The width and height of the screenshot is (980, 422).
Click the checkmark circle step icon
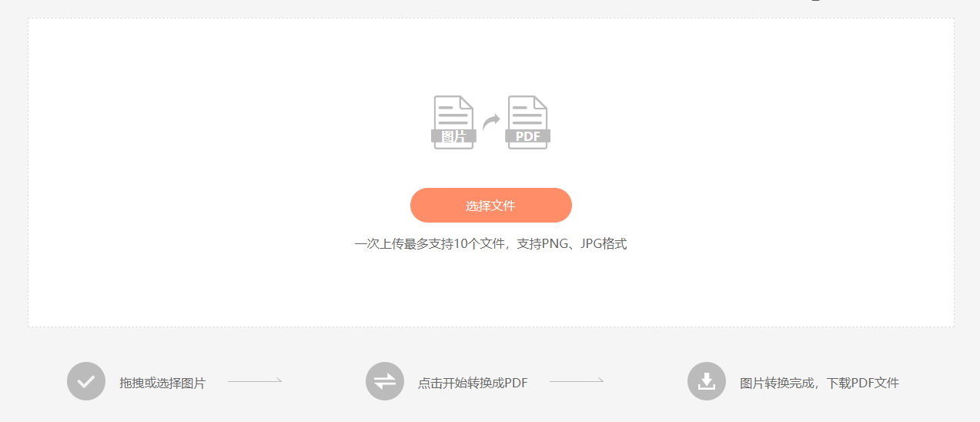click(x=86, y=381)
